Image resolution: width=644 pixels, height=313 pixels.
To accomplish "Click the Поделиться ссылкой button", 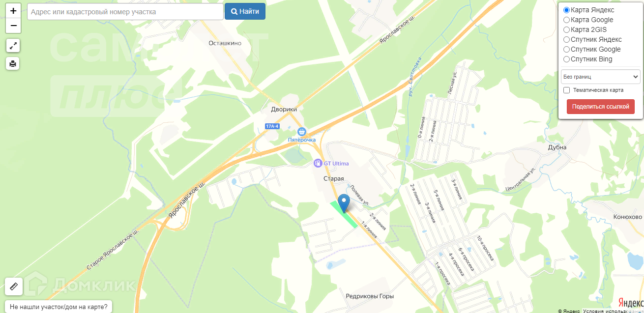I will click(601, 107).
